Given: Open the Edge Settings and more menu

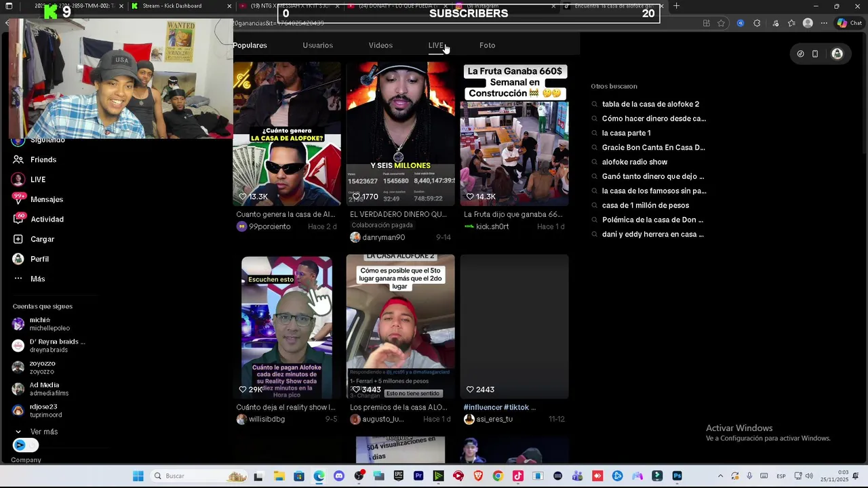Looking at the screenshot, I should pyautogui.click(x=824, y=23).
